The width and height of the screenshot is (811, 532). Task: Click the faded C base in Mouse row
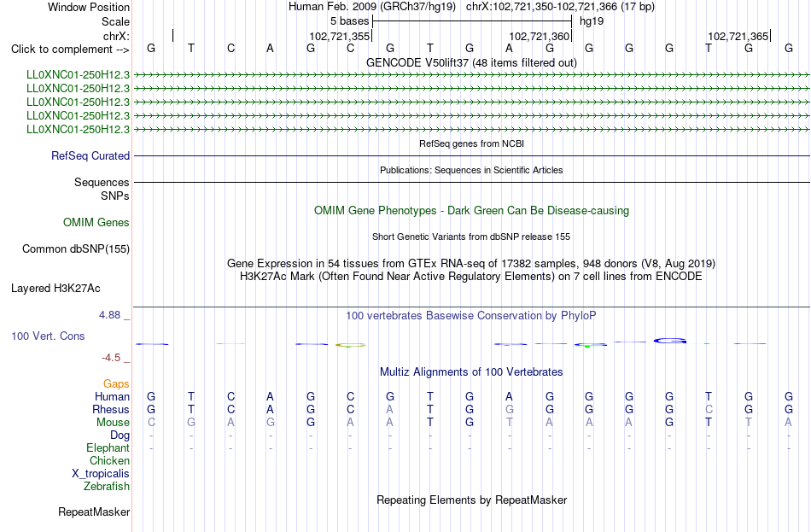[151, 423]
